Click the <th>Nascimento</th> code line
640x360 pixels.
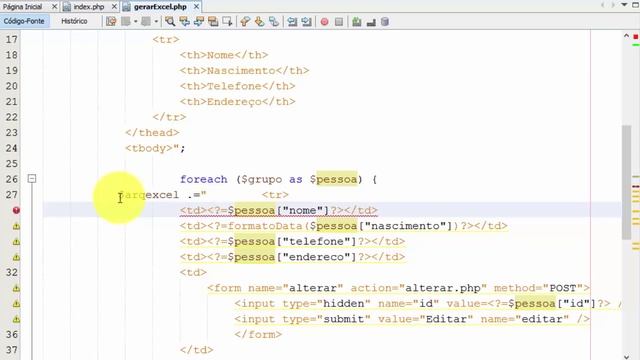(244, 71)
